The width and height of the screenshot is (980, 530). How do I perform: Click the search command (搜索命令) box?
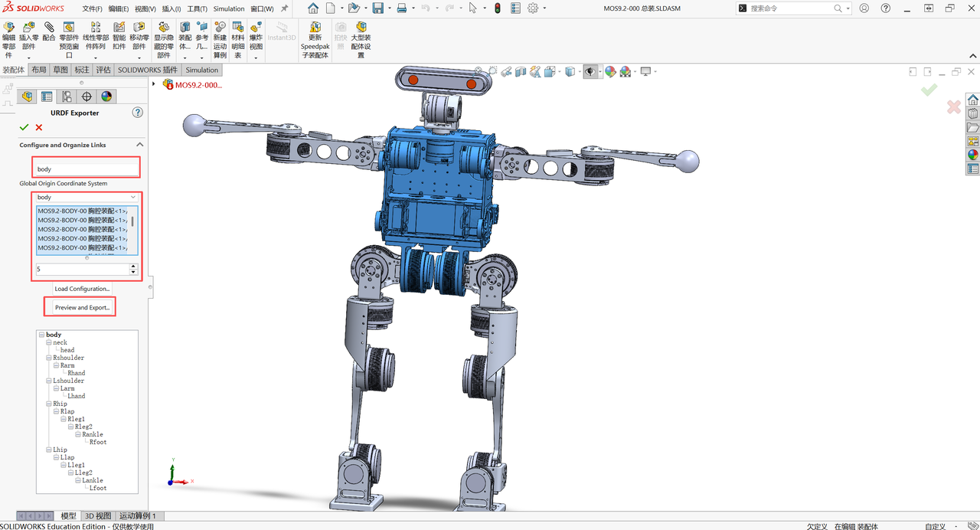[795, 8]
